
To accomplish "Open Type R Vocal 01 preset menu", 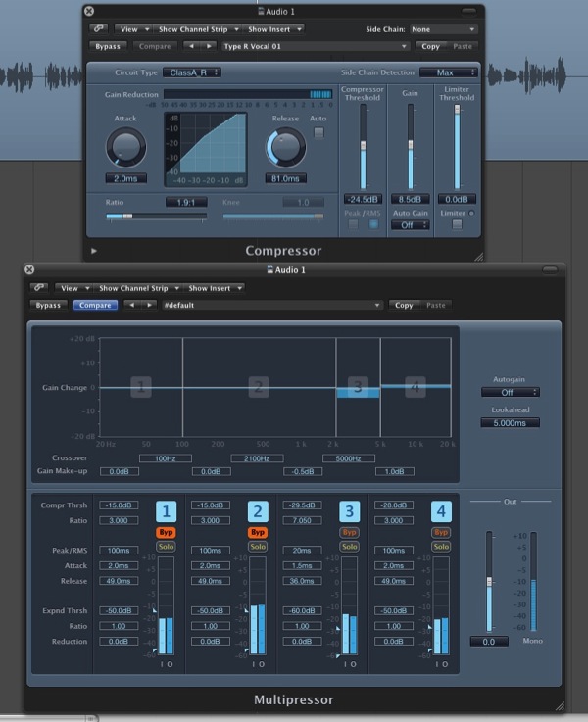I will point(316,46).
